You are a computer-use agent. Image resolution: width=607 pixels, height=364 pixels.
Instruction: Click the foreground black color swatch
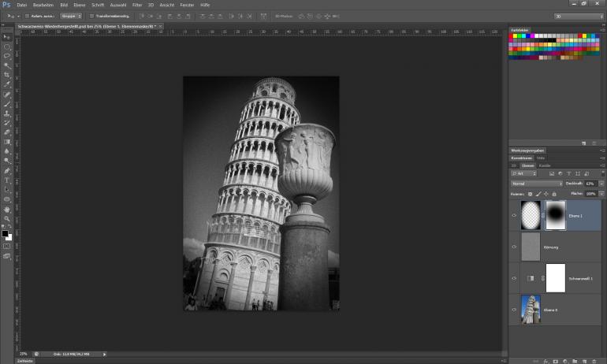[5, 233]
